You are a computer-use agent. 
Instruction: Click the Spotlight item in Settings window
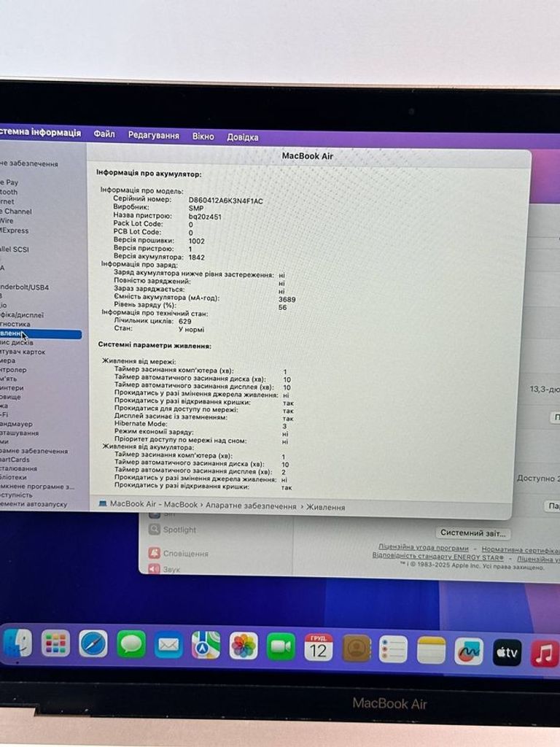[x=179, y=530]
